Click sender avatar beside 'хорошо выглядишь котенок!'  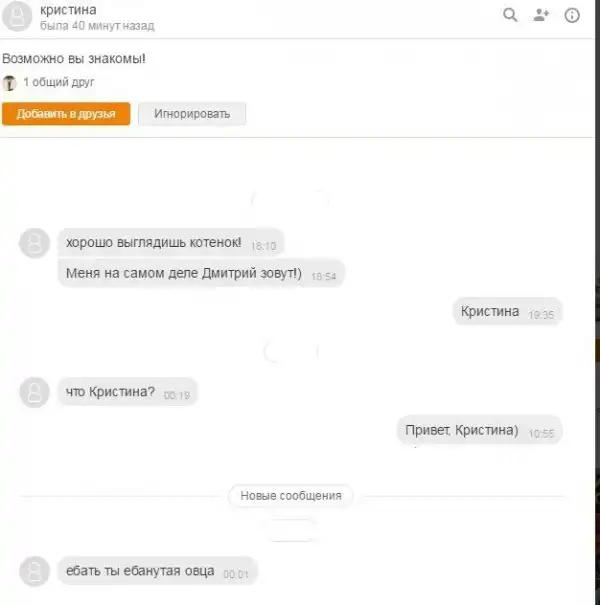click(x=34, y=243)
